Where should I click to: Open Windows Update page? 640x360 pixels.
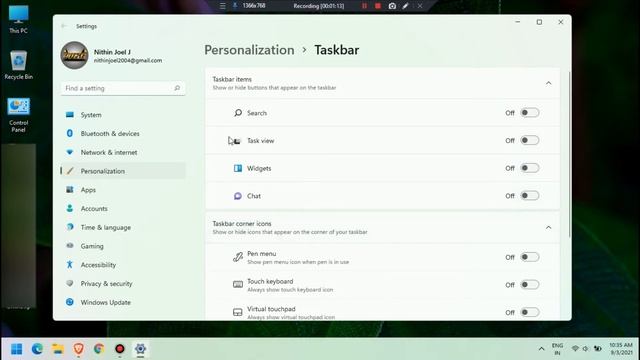click(x=123, y=302)
